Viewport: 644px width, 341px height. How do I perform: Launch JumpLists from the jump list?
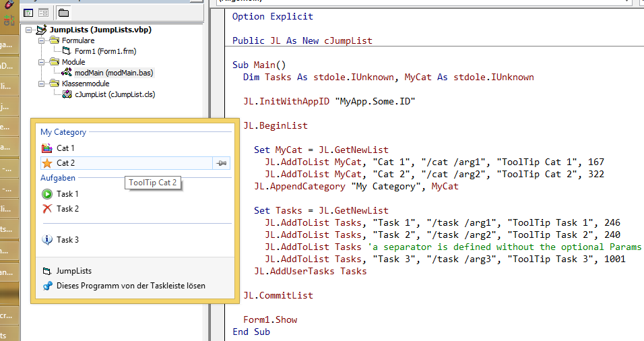pyautogui.click(x=74, y=271)
